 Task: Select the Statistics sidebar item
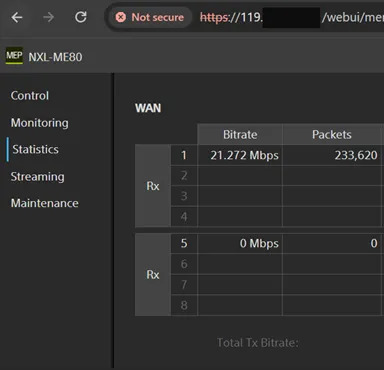coord(35,149)
